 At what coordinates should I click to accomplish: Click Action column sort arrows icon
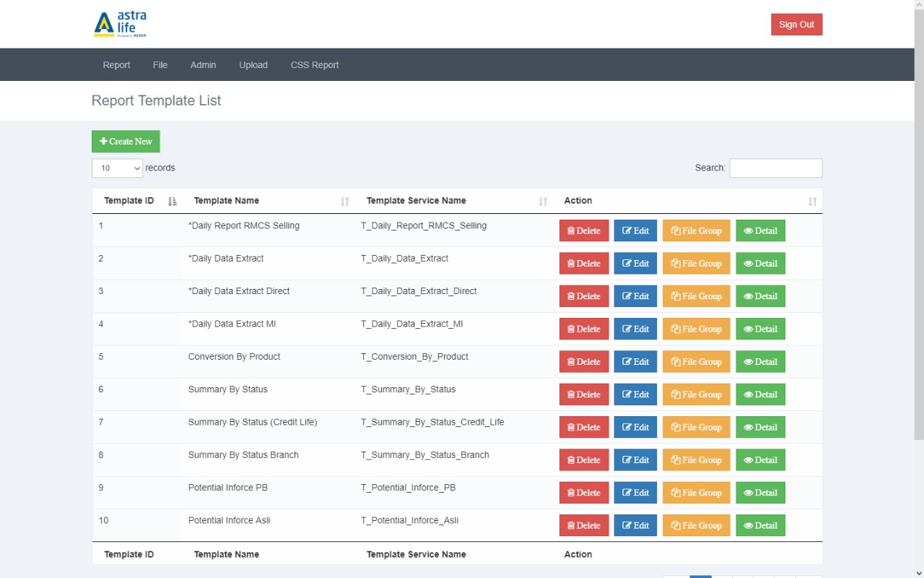pyautogui.click(x=812, y=202)
